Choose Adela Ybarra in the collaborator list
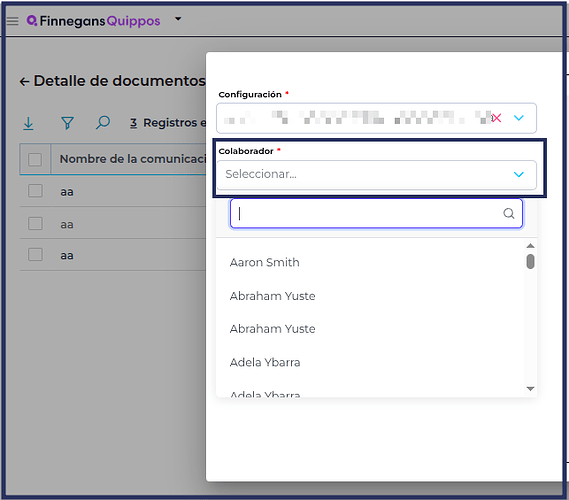 pos(265,362)
